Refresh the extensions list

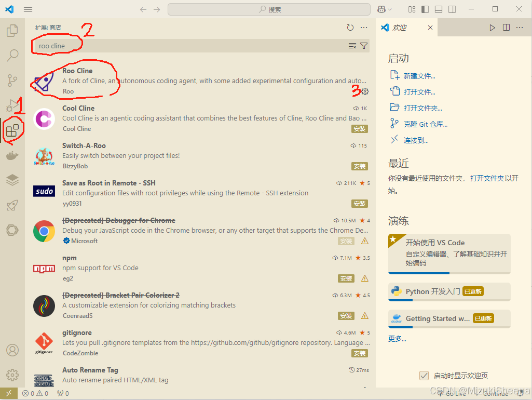[x=350, y=28]
